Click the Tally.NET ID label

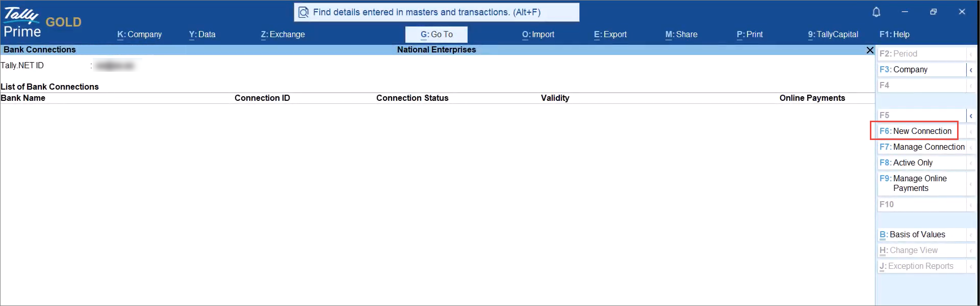click(x=22, y=65)
